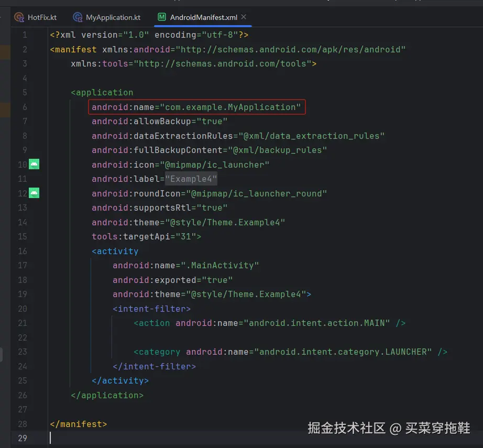Click line number 5 in the gutter
The height and width of the screenshot is (448, 483).
[25, 92]
